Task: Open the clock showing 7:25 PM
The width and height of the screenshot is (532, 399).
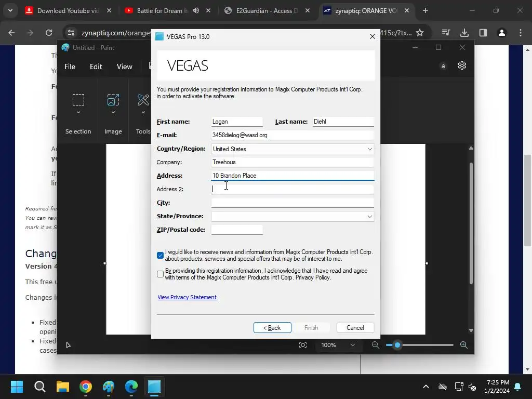Action: [497, 387]
